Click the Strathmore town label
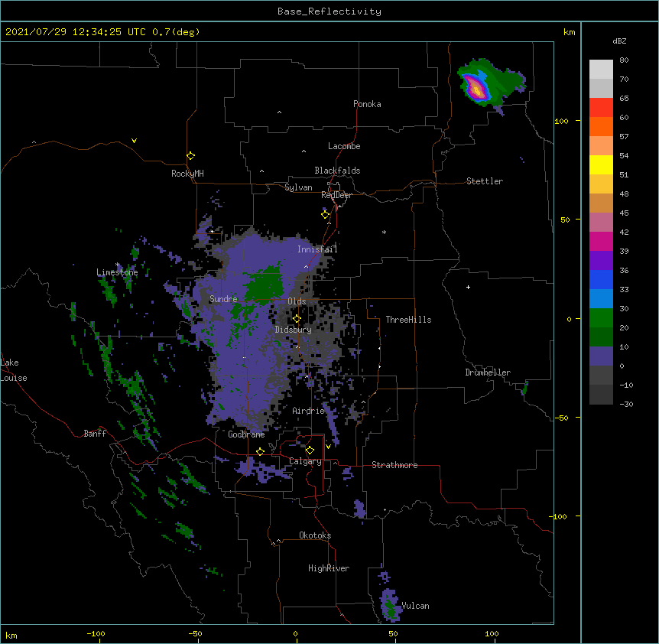Viewport: 659px width, 644px height. pos(394,465)
